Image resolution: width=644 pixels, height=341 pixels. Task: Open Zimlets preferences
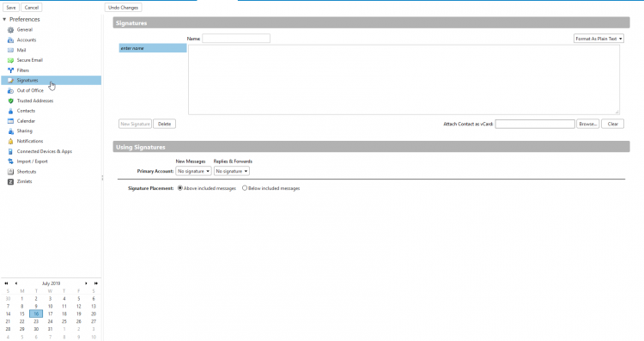click(24, 181)
